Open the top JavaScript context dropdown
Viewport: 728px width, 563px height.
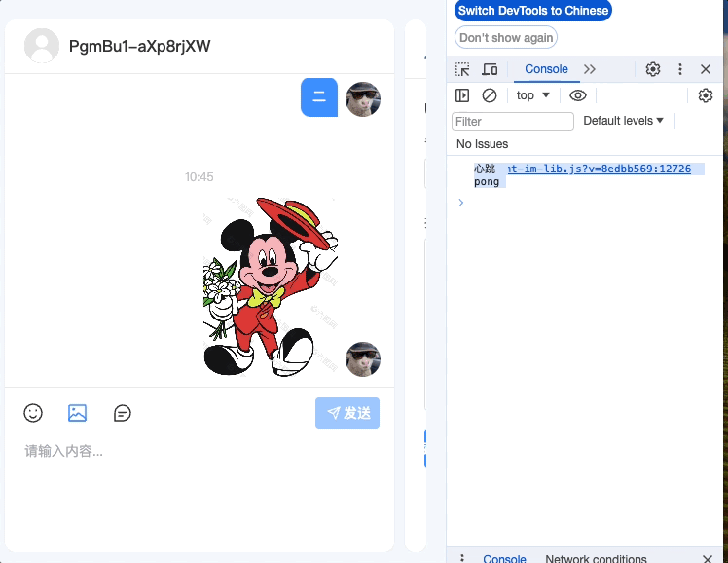[532, 95]
